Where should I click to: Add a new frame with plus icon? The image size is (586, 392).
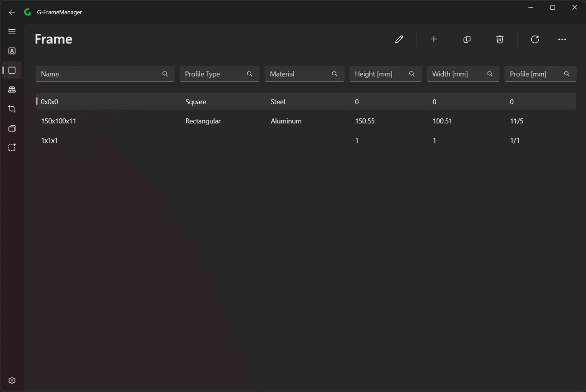(x=434, y=39)
